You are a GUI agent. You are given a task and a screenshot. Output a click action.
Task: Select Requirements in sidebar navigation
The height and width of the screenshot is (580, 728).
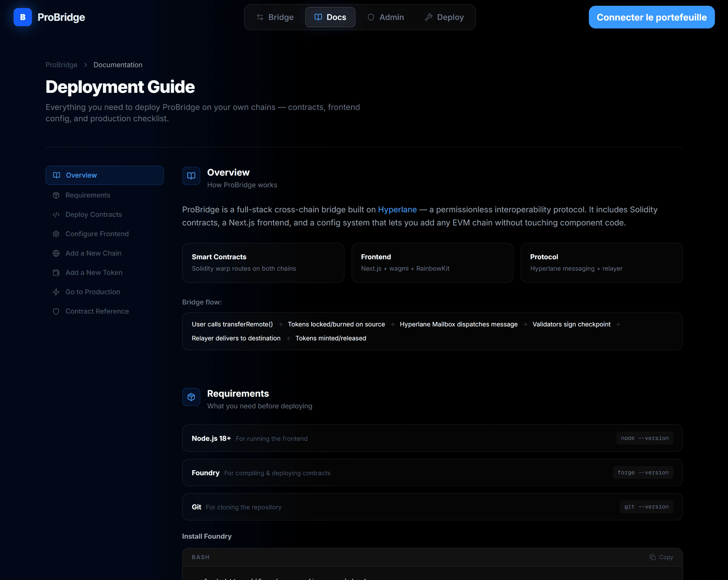tap(88, 195)
